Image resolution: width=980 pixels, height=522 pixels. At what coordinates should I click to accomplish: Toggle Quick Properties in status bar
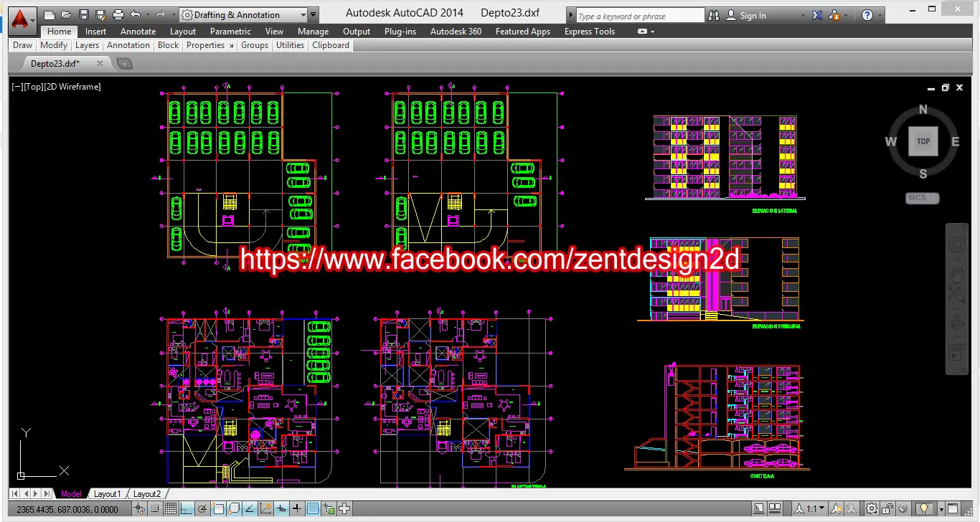point(329,509)
